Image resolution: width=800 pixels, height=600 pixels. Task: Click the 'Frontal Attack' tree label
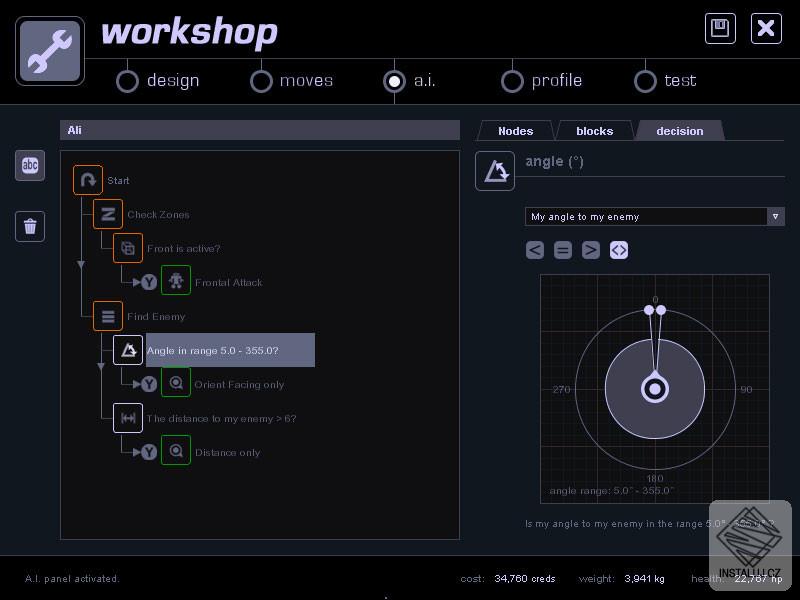click(x=229, y=283)
